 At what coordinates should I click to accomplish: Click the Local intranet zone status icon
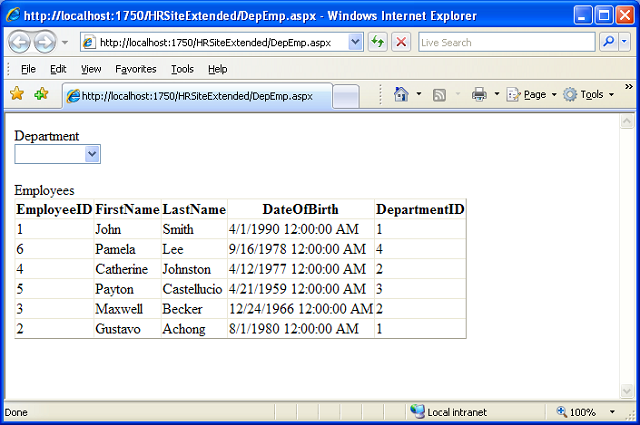click(x=417, y=411)
